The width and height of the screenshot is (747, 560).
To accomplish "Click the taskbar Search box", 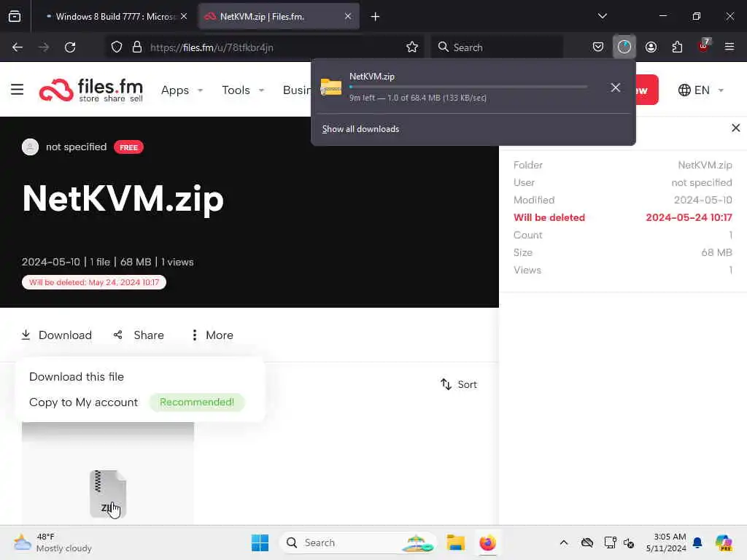I will tap(357, 542).
